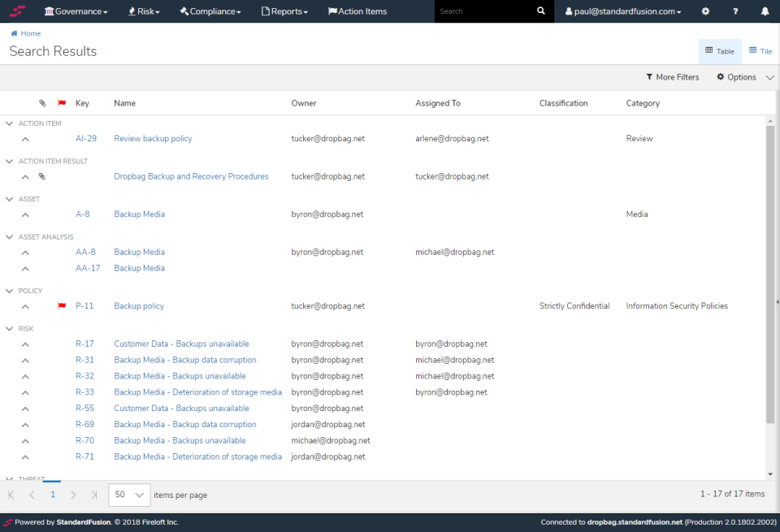Viewport: 780px width, 532px height.
Task: Open items per page dropdown
Action: pos(129,495)
